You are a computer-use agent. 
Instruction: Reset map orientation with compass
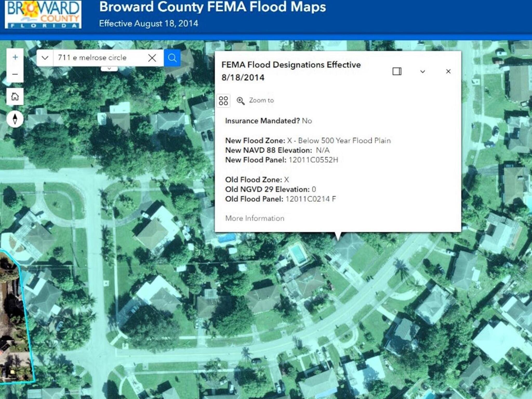tap(15, 119)
